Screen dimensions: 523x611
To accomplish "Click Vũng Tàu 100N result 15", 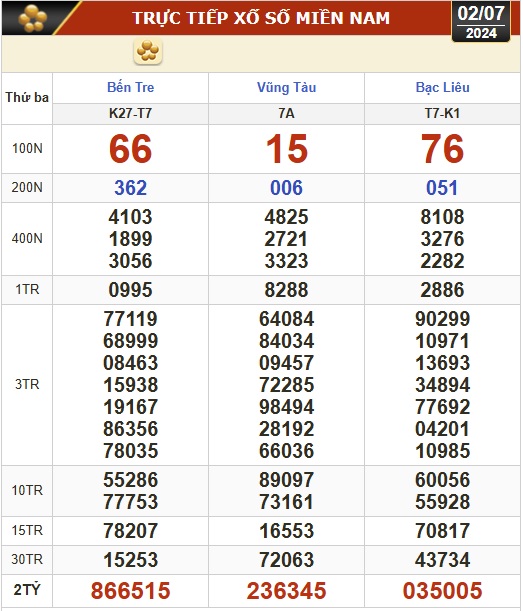I will point(286,149).
